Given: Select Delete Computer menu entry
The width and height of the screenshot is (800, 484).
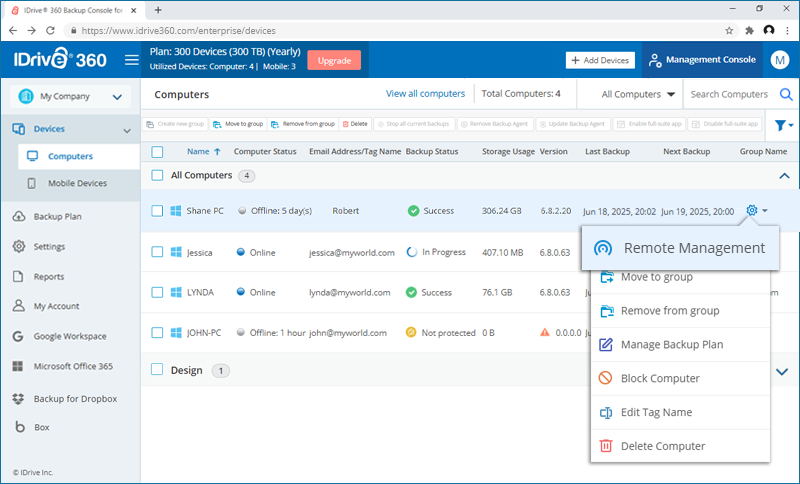Looking at the screenshot, I should (x=680, y=446).
